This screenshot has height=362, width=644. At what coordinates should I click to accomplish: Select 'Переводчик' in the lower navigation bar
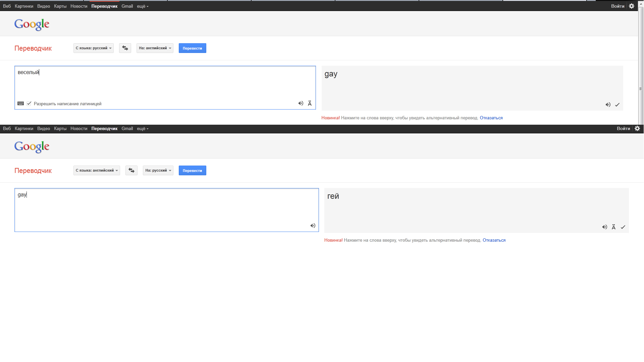click(x=104, y=129)
